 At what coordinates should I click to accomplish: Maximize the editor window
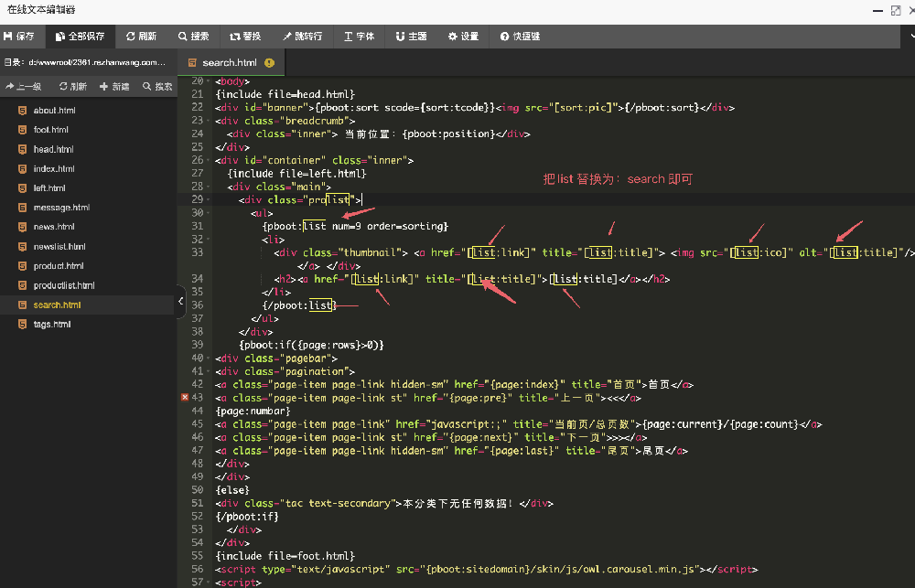pos(896,10)
